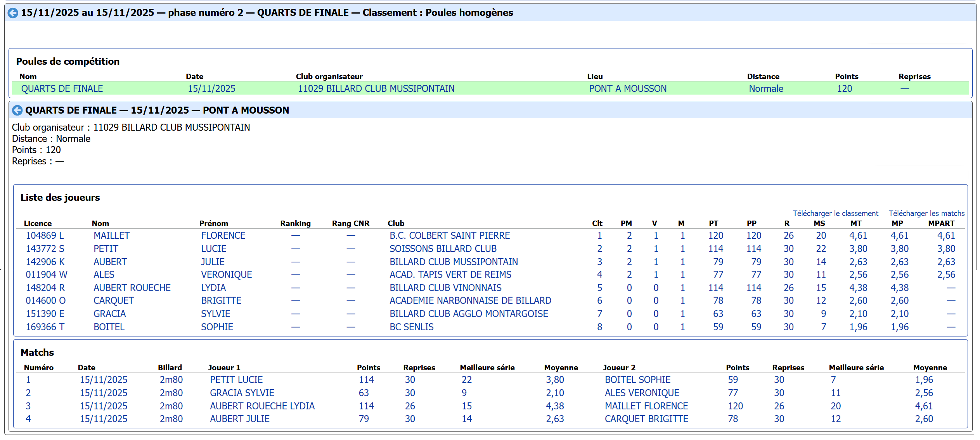Click AUBERT ROUECHE in the Nom column
Viewport: 980px width, 440px height.
[132, 288]
